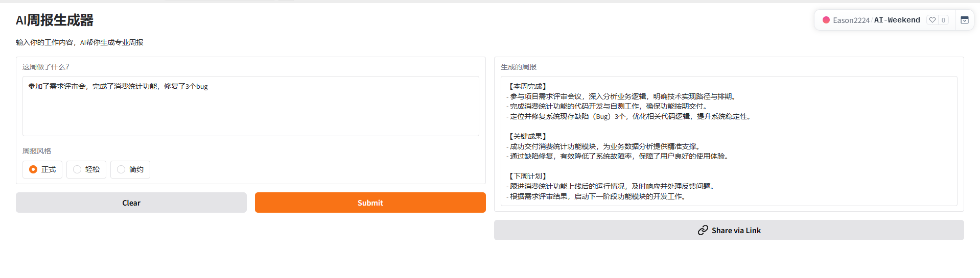
Task: Click the 生成的周报 label
Action: [519, 67]
